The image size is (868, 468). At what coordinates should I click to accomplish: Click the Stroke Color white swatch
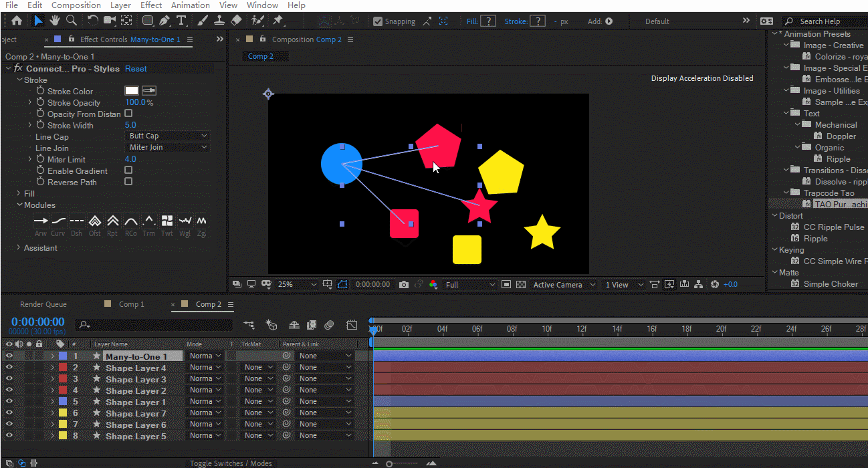click(132, 91)
